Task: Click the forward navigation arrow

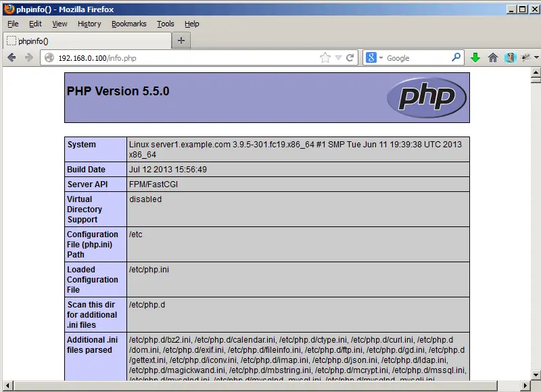Action: 29,57
